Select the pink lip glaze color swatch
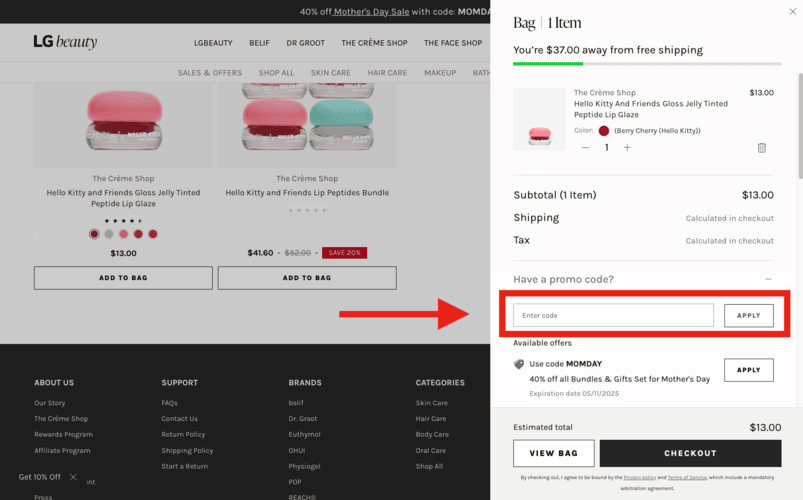This screenshot has height=500, width=803. tap(123, 234)
